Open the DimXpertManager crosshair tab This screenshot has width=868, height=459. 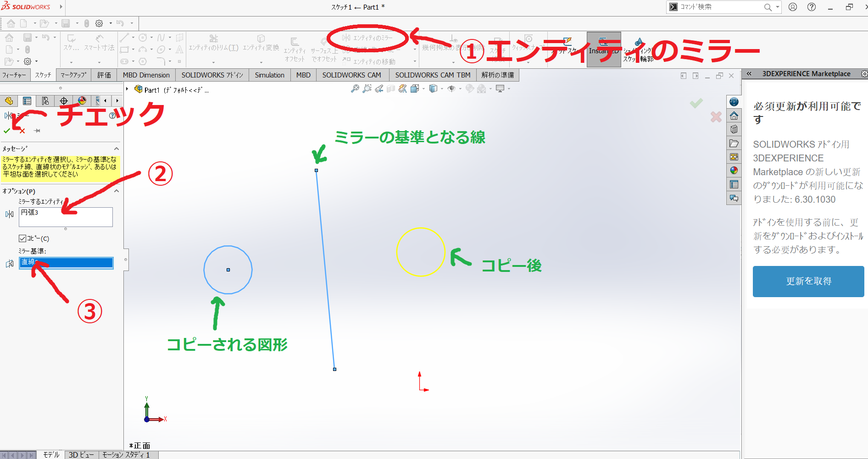tap(64, 101)
